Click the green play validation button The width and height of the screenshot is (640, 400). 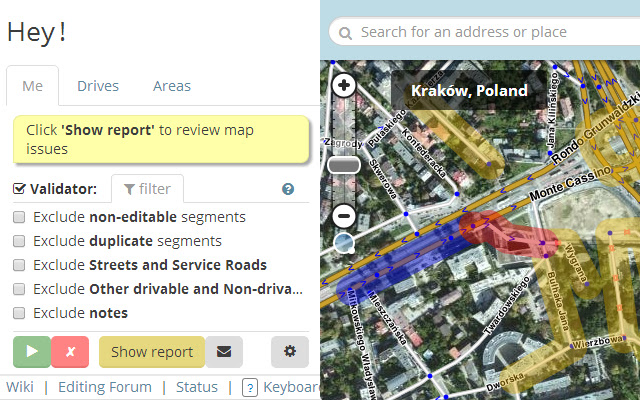(32, 351)
